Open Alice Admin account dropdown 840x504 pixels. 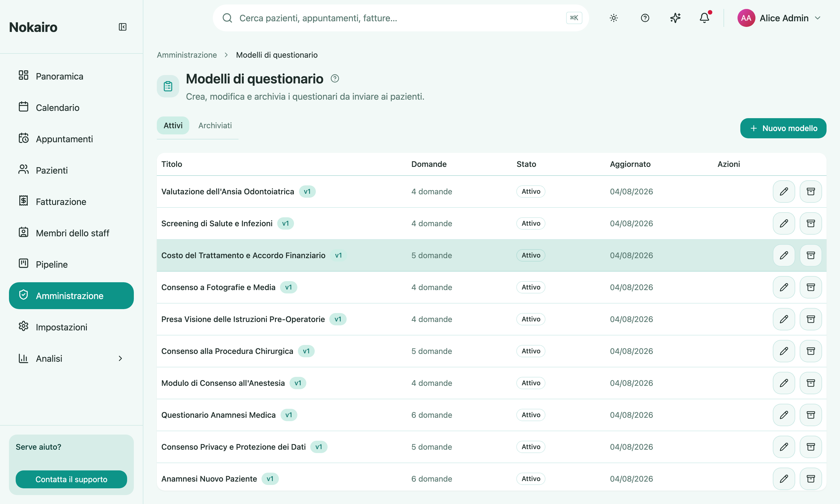tap(779, 18)
